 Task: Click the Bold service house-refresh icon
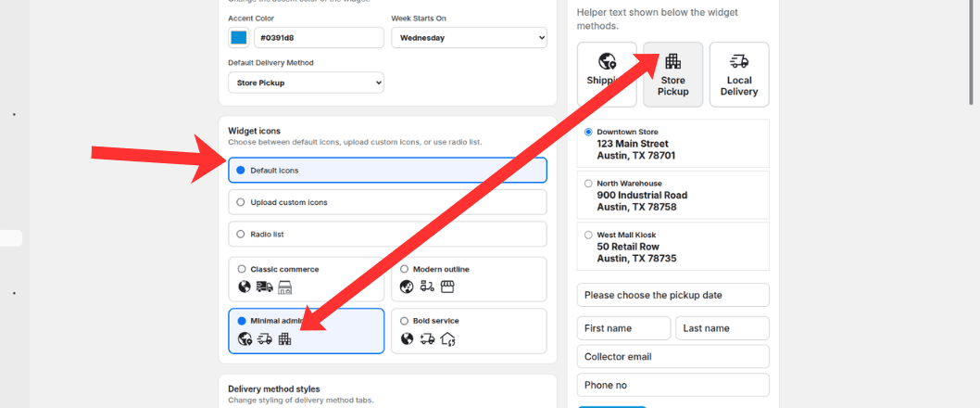point(448,339)
